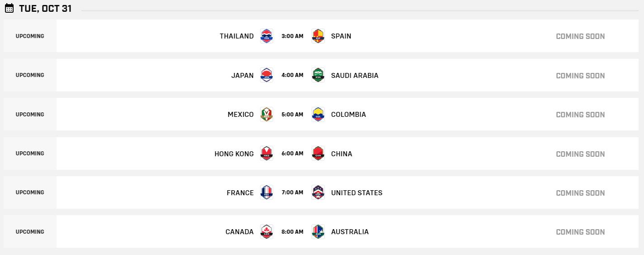
Task: Click the China team logo
Action: [318, 154]
